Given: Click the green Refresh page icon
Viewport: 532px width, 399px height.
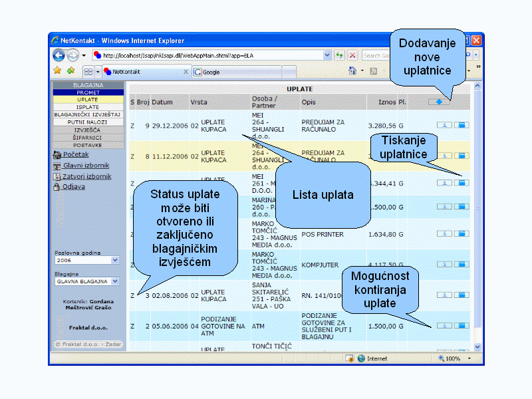Looking at the screenshot, I should click(339, 55).
